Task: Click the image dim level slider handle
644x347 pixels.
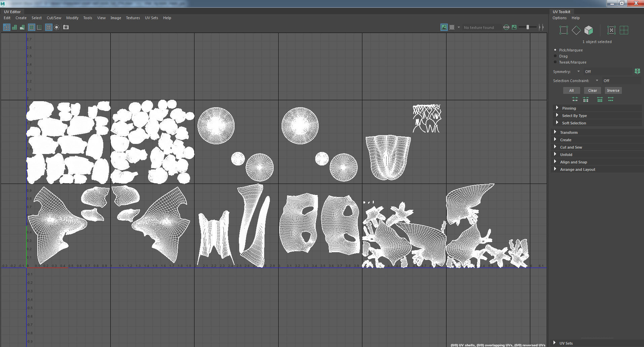Action: [x=528, y=27]
